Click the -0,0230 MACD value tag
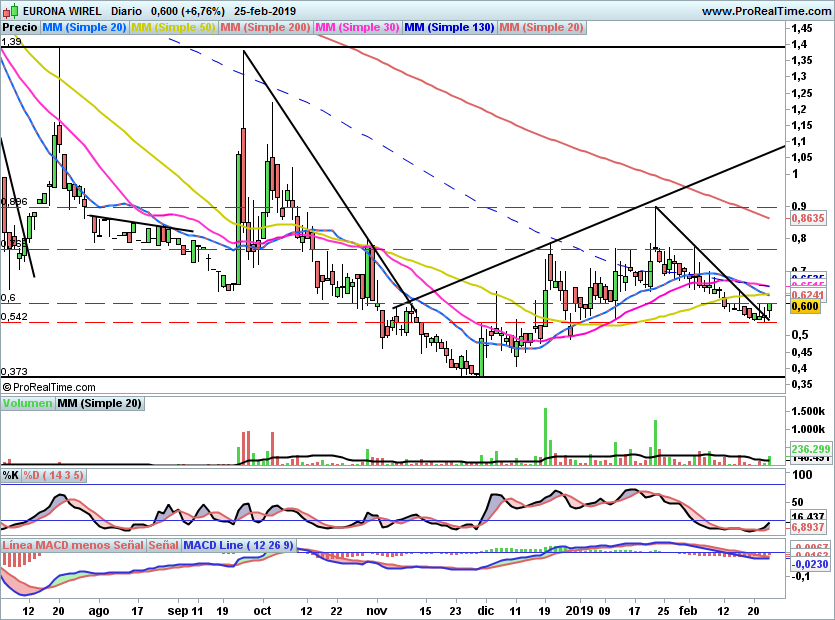This screenshot has height=620, width=835. [x=809, y=564]
